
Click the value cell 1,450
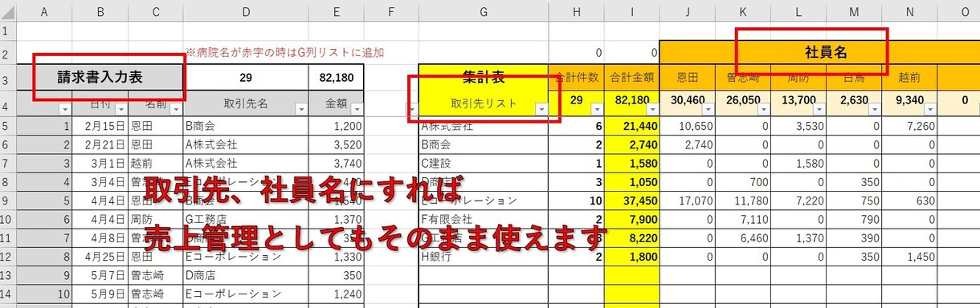(x=909, y=256)
